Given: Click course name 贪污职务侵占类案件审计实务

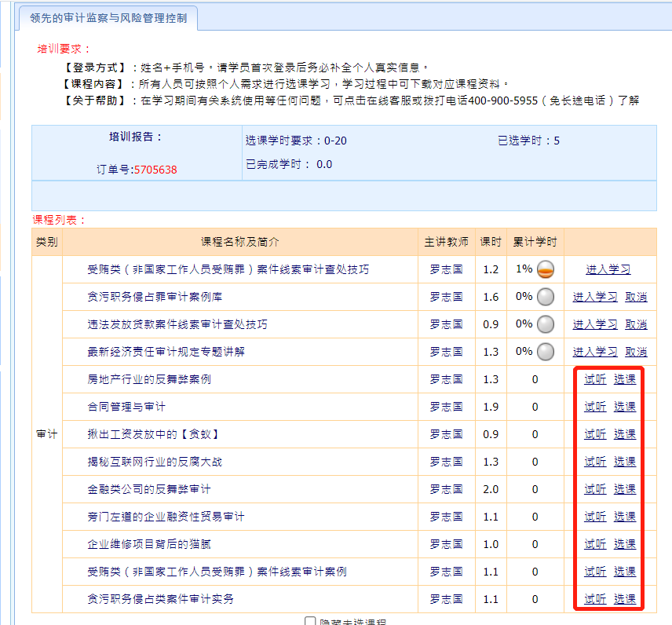Looking at the screenshot, I should [x=161, y=599].
